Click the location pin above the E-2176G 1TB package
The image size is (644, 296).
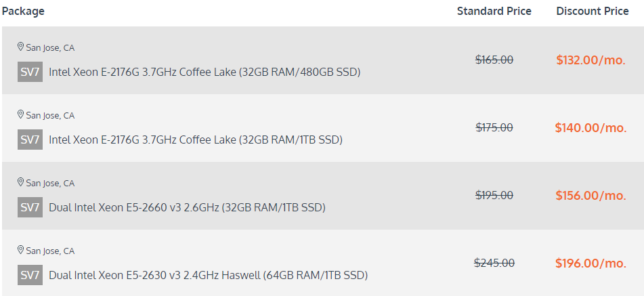click(x=21, y=114)
